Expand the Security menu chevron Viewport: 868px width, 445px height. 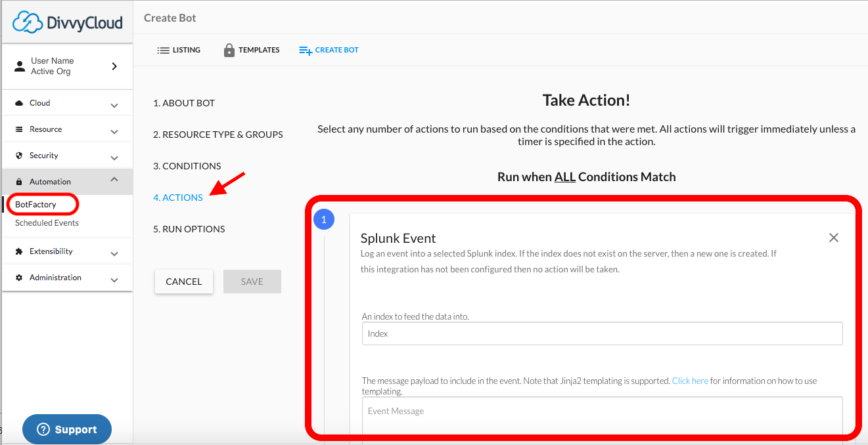[114, 158]
